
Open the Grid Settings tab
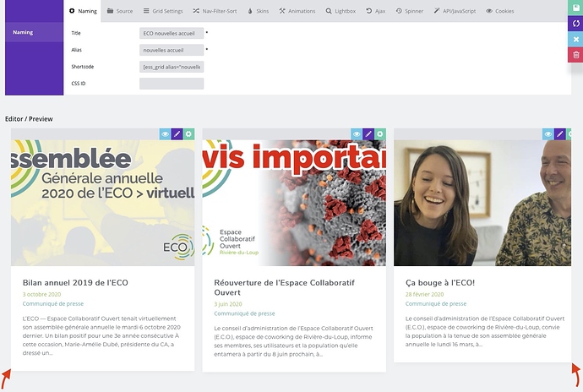163,11
